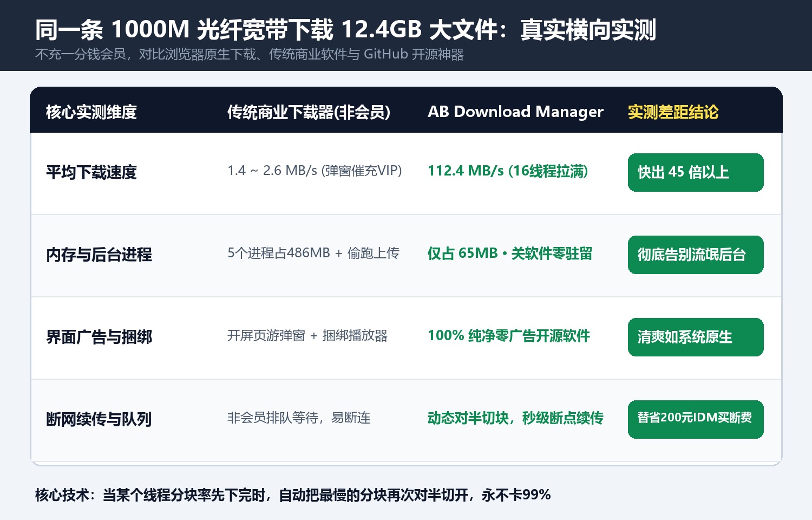The height and width of the screenshot is (520, 812).
Task: Click the "内存与后台进程" row label
Action: [99, 255]
